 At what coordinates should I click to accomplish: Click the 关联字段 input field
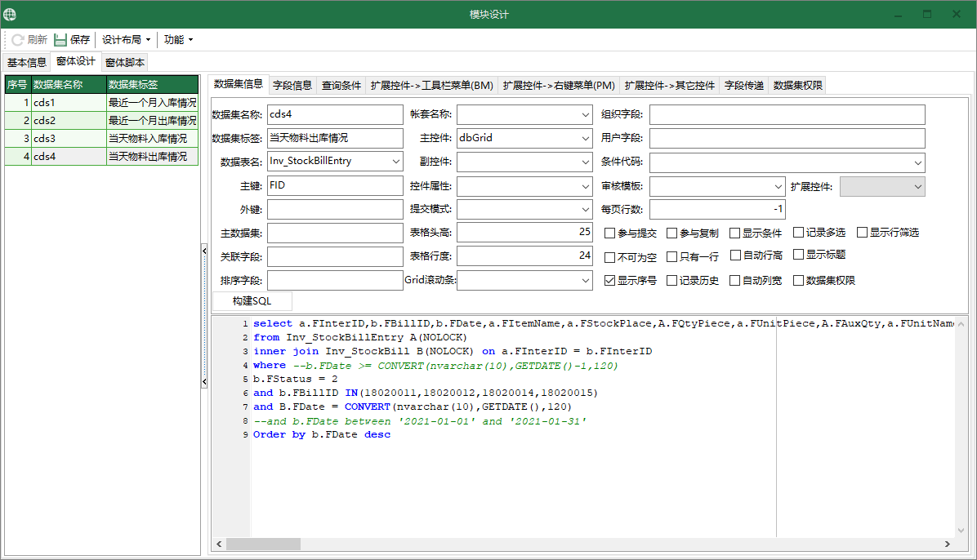(x=335, y=256)
